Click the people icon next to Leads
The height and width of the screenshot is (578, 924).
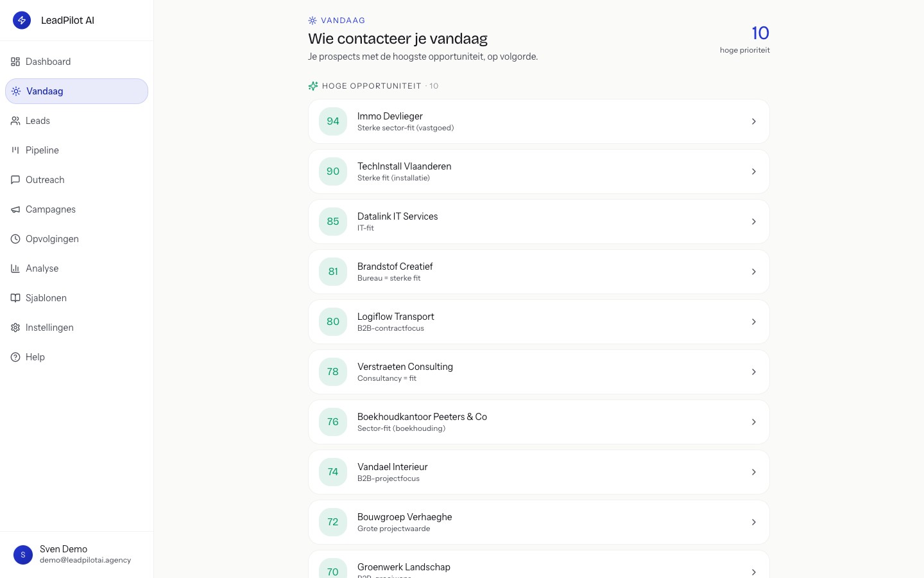click(15, 121)
